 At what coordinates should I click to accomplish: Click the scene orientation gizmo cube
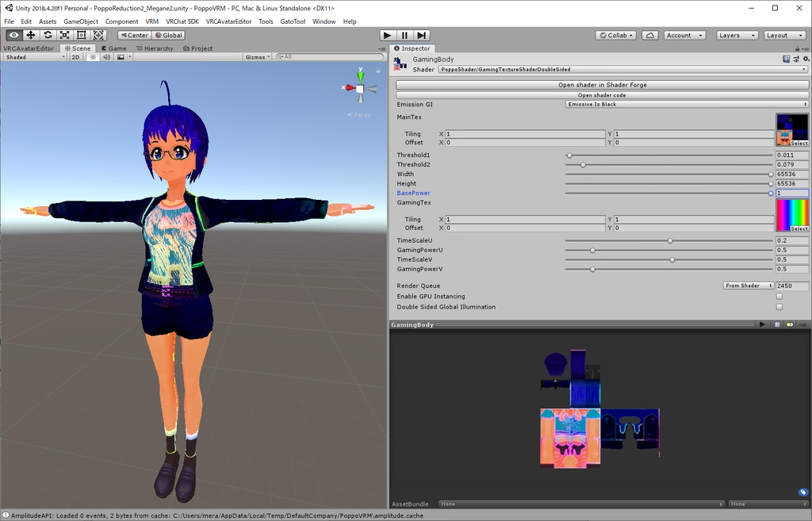360,89
